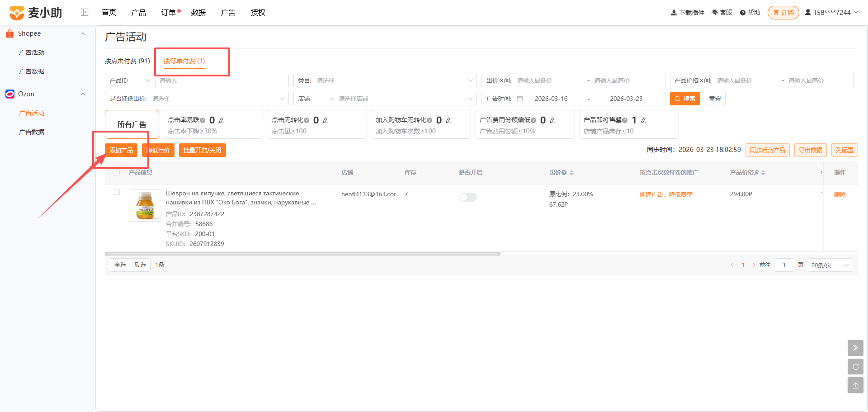
Task: Open the 产品 top menu
Action: click(139, 13)
